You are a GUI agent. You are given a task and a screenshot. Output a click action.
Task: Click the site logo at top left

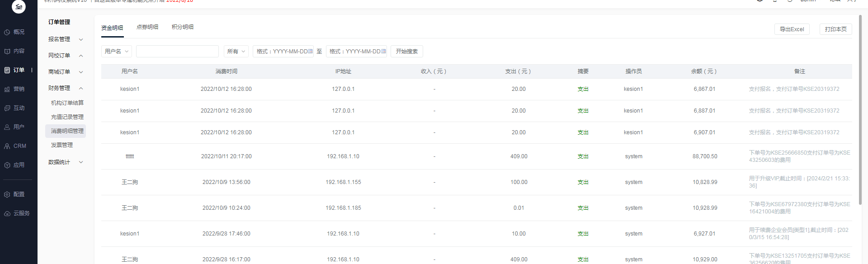19,6
